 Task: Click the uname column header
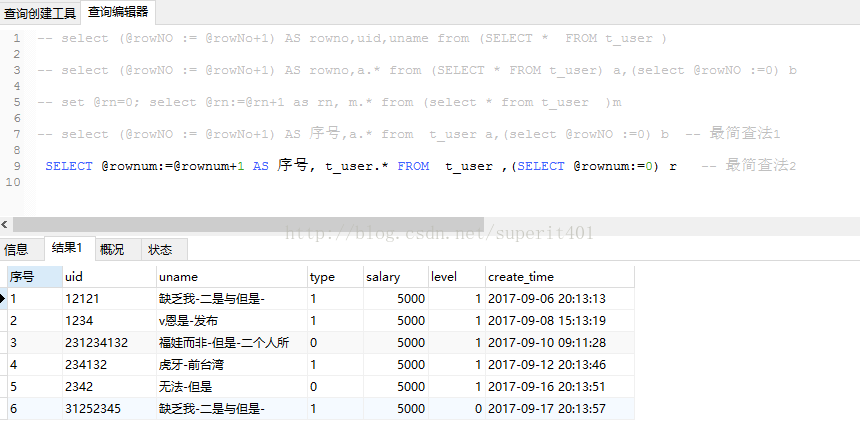tap(231, 277)
